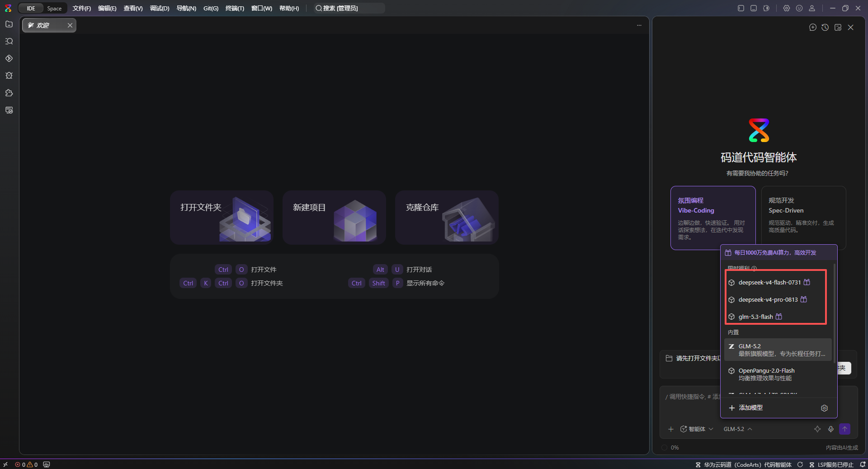Toggle the AI chat side panel icon
The image size is (868, 469).
tap(766, 8)
